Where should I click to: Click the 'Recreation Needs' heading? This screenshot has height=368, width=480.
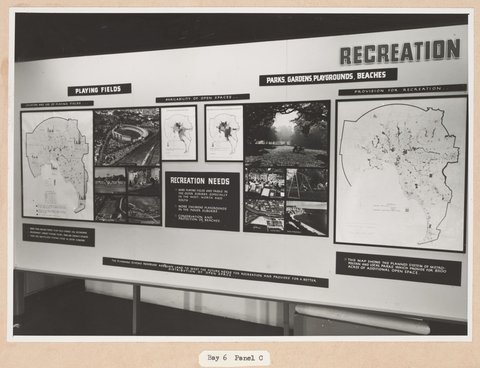click(x=200, y=181)
